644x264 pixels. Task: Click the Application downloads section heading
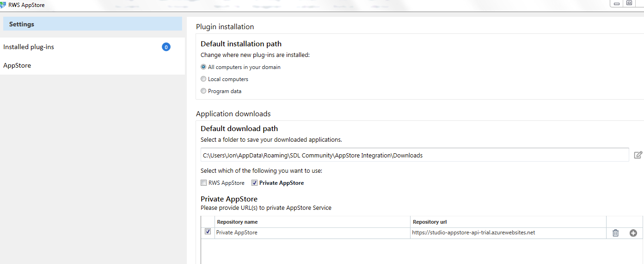[x=233, y=113]
